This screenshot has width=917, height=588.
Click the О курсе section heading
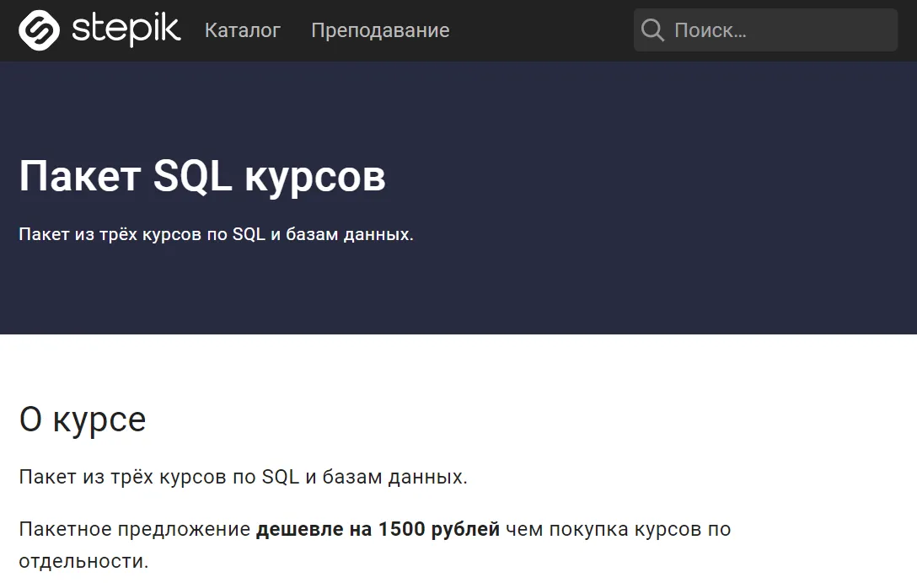(83, 420)
